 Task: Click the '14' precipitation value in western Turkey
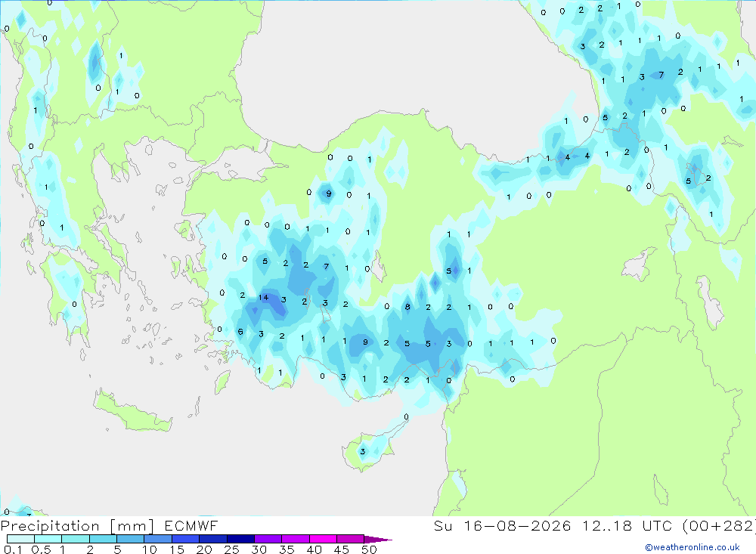pyautogui.click(x=263, y=298)
